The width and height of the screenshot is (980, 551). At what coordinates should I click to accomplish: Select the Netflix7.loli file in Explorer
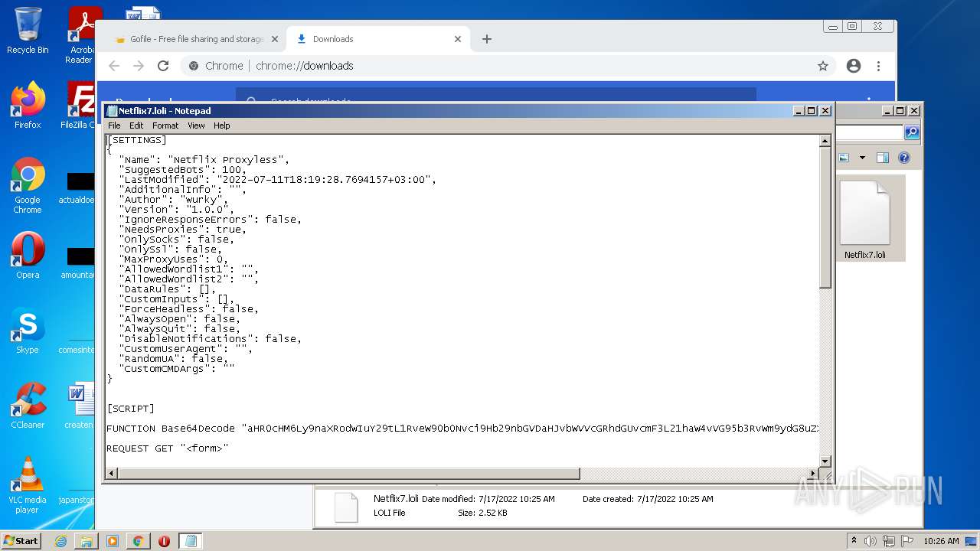(x=865, y=220)
